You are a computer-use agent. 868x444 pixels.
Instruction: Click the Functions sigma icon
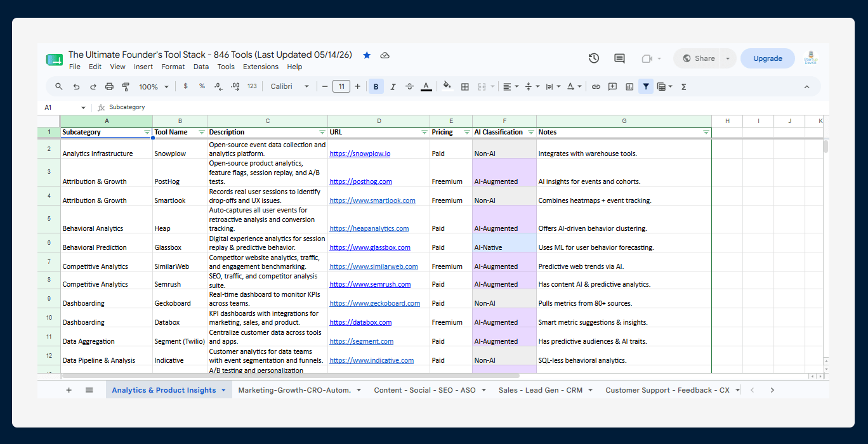click(684, 87)
